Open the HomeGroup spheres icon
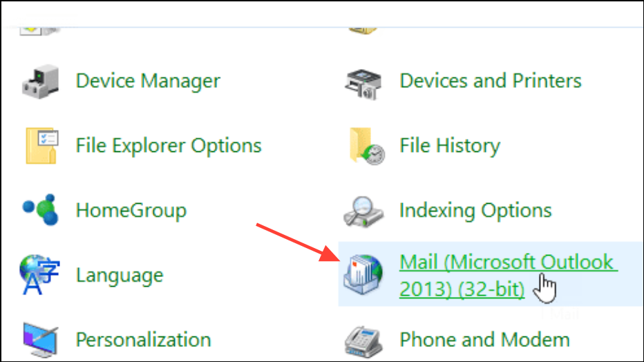644x362 pixels. (40, 210)
